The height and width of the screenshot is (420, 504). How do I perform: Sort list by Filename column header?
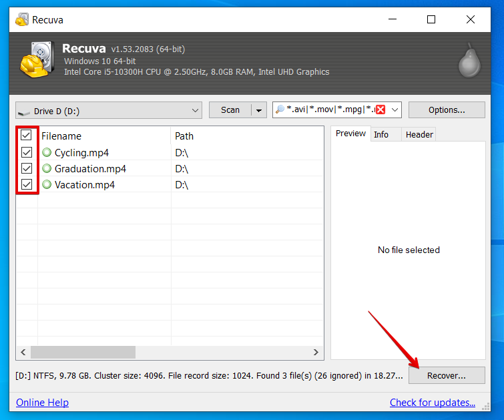(103, 136)
